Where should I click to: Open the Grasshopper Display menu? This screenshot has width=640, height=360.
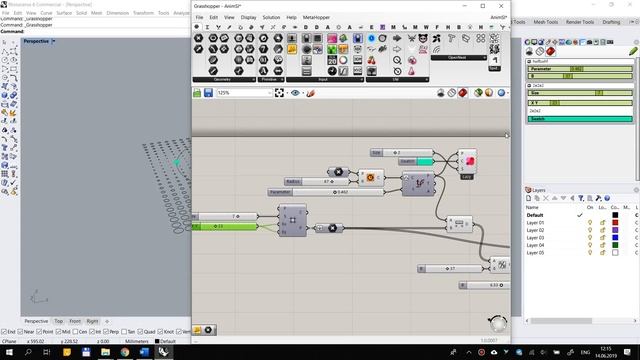point(248,18)
